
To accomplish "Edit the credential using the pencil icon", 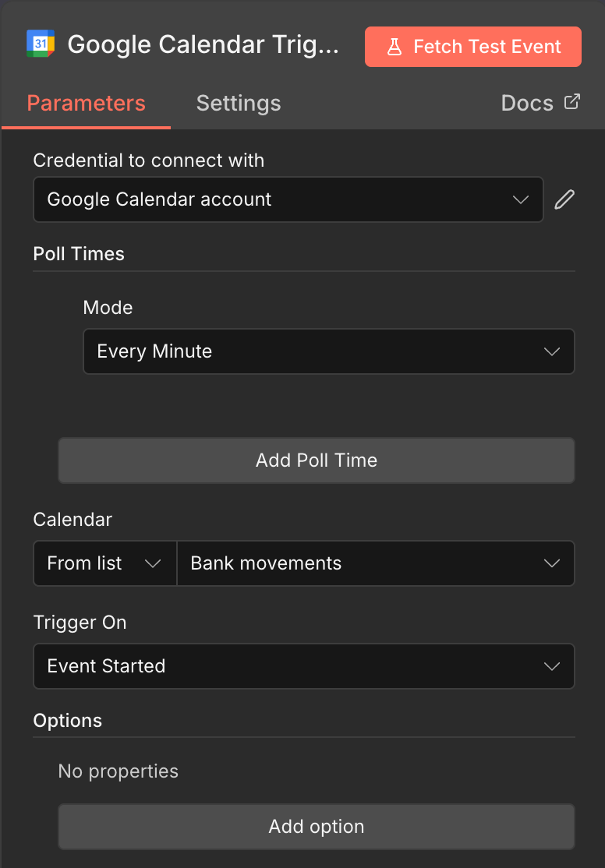I will pos(564,199).
